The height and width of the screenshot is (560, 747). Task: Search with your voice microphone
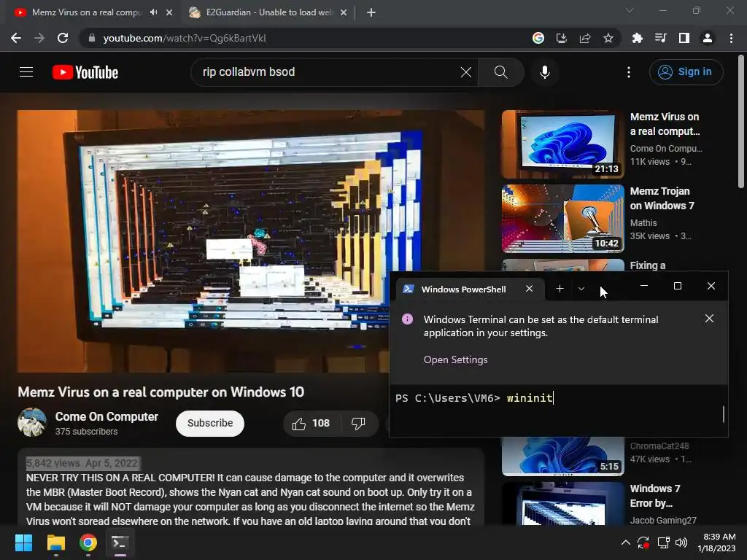click(x=544, y=72)
